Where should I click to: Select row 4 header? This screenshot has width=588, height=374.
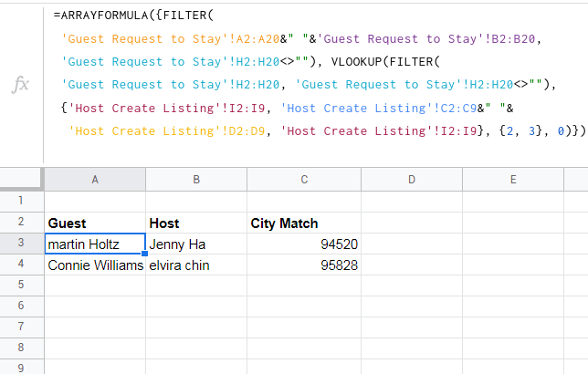point(21,265)
